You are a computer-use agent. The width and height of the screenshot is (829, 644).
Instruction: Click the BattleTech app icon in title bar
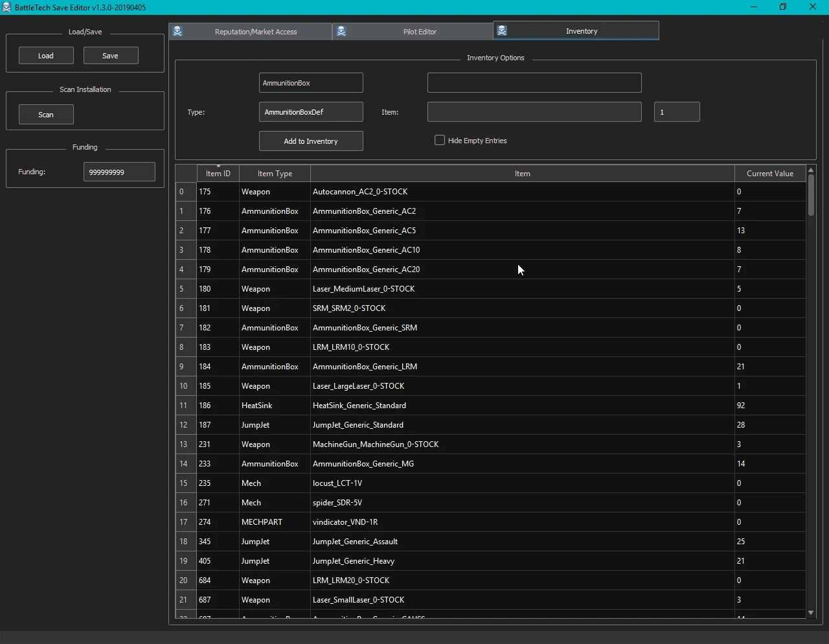pyautogui.click(x=7, y=7)
